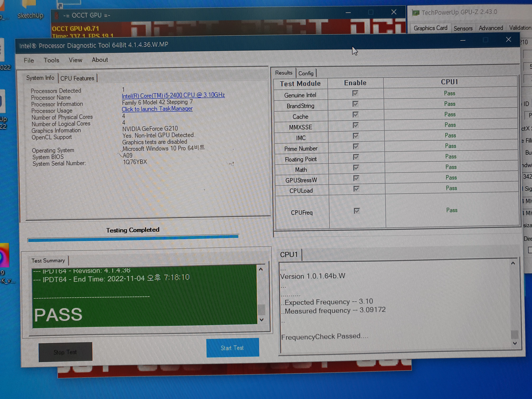Click the Stop Test button
532x399 pixels.
coord(65,352)
